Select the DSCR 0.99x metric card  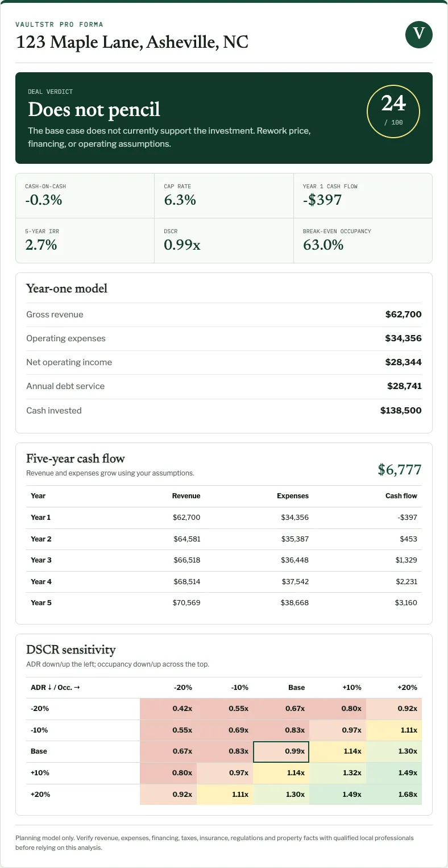click(x=224, y=241)
